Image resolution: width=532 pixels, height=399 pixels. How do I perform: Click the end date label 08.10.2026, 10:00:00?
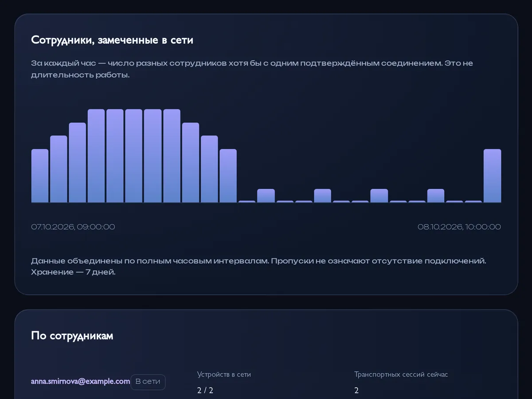459,227
